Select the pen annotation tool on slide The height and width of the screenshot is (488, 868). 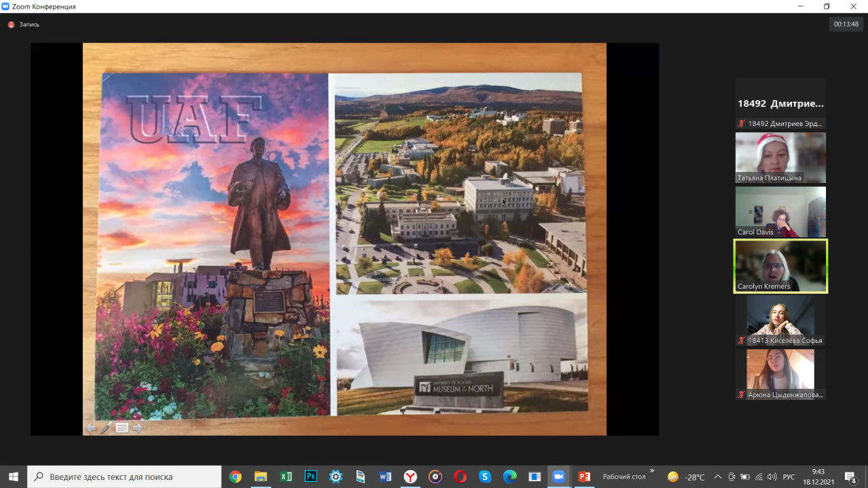106,428
